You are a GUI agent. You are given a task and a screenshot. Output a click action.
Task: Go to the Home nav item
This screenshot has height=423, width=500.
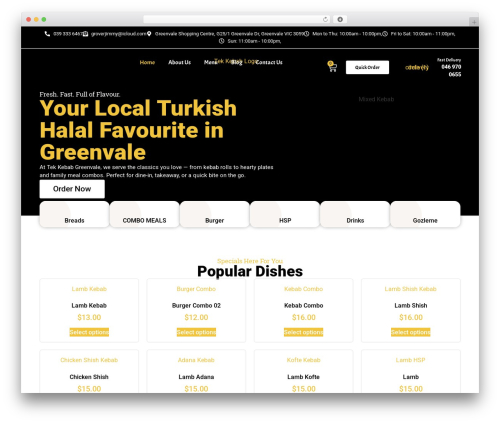coord(147,62)
